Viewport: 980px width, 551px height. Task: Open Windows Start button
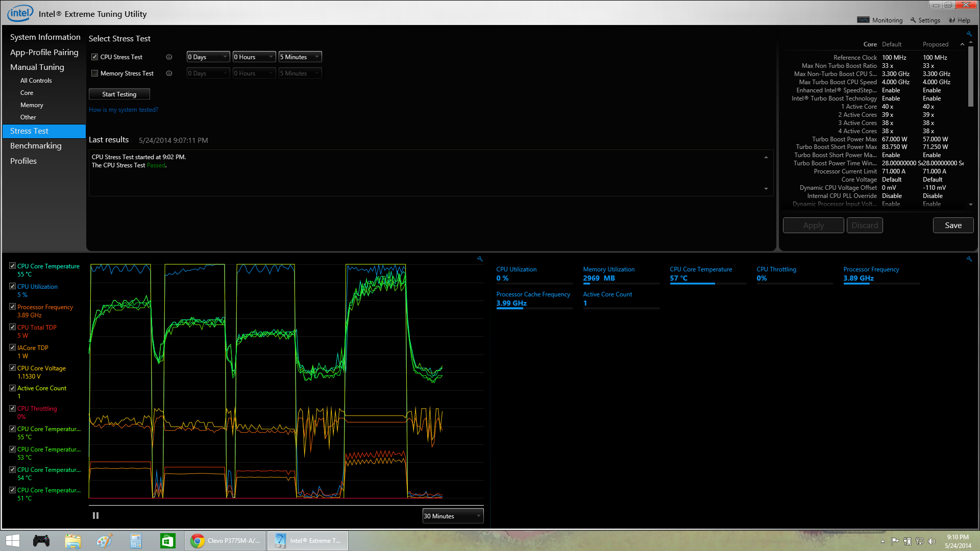pos(12,541)
